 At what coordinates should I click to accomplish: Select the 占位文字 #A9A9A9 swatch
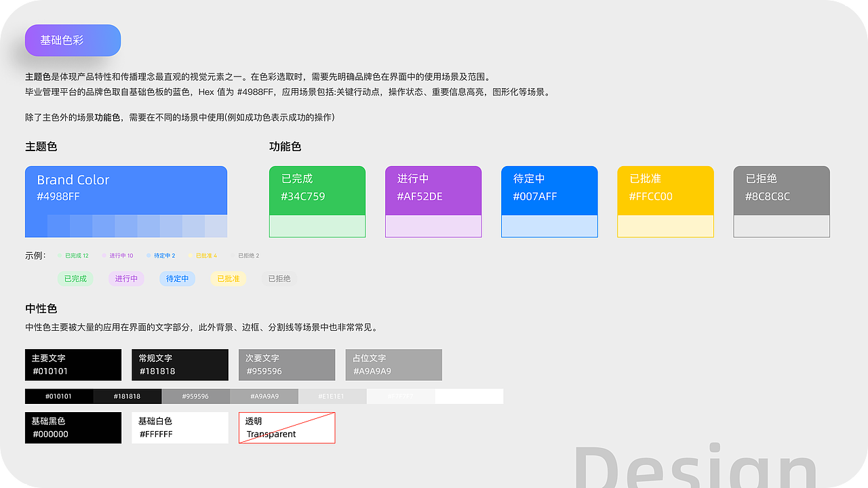(393, 365)
